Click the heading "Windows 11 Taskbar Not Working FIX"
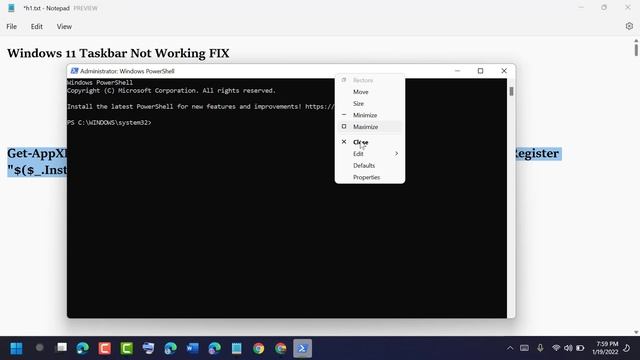The image size is (640, 360). pos(118,53)
